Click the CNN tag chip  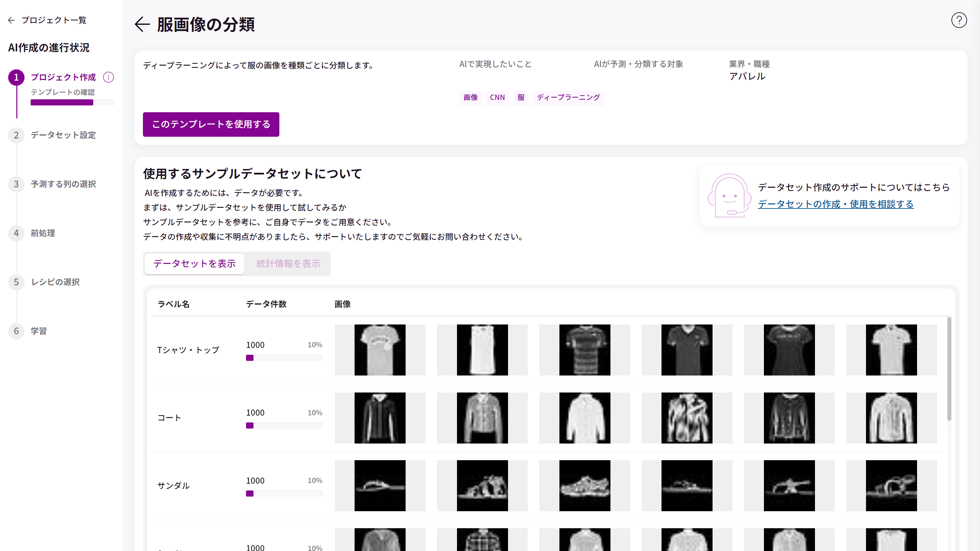pyautogui.click(x=497, y=98)
